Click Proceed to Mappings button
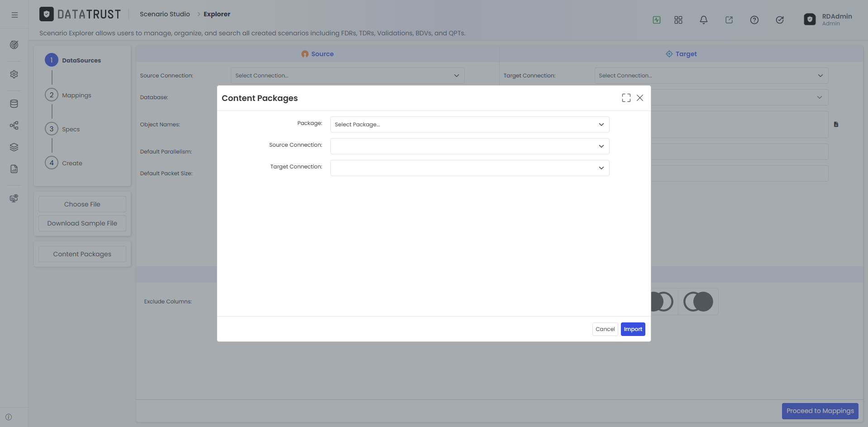 pos(820,411)
